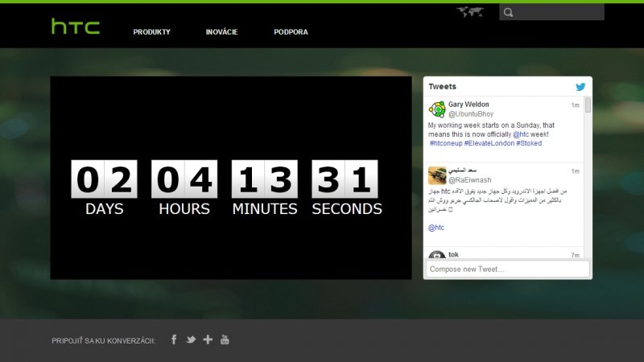This screenshot has height=362, width=644.
Task: Open the #htconeup hashtag link
Action: click(x=445, y=143)
